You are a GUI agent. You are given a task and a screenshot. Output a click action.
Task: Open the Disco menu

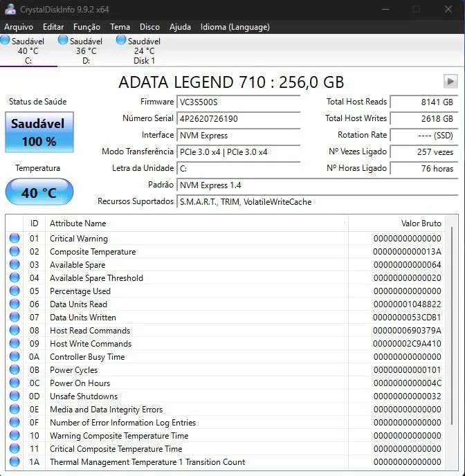point(149,27)
